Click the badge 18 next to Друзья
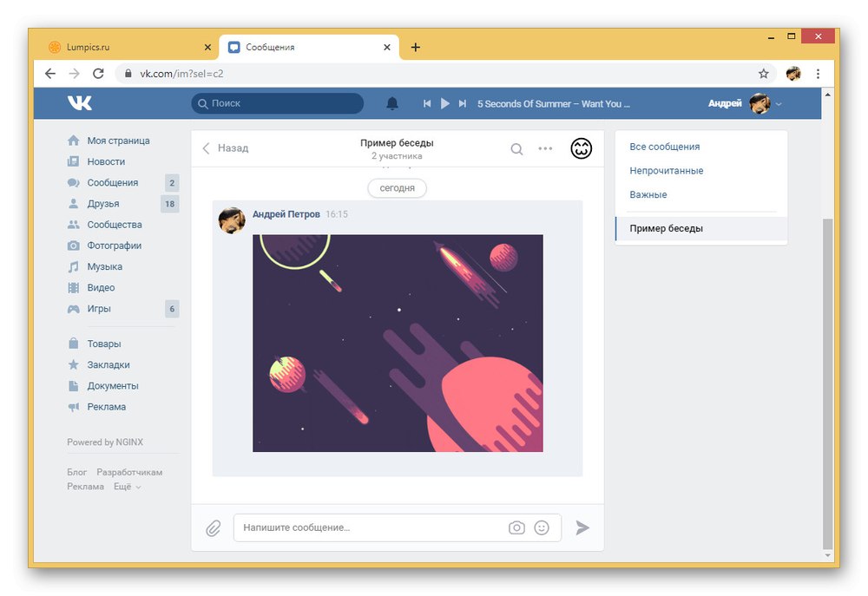868x596 pixels. click(x=170, y=204)
